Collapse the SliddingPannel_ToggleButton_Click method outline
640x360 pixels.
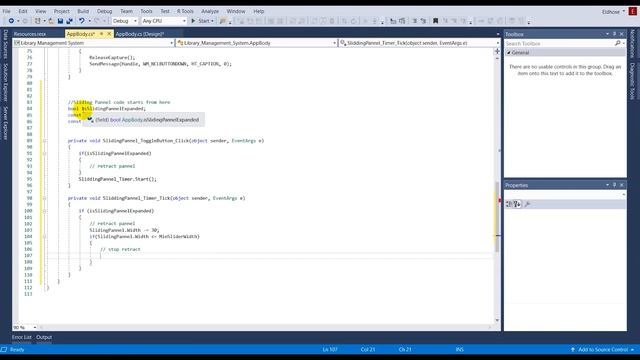44,141
